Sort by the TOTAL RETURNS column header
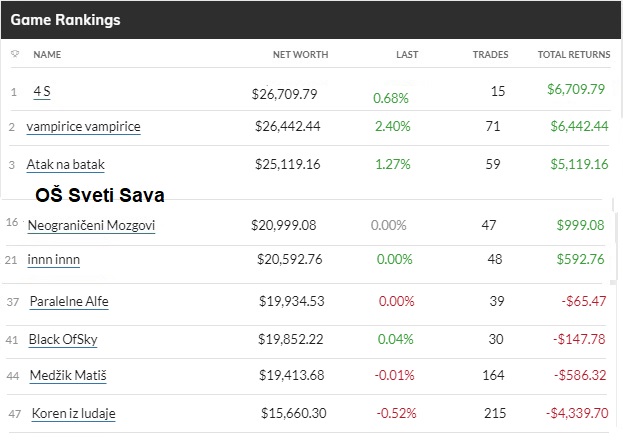 click(573, 54)
